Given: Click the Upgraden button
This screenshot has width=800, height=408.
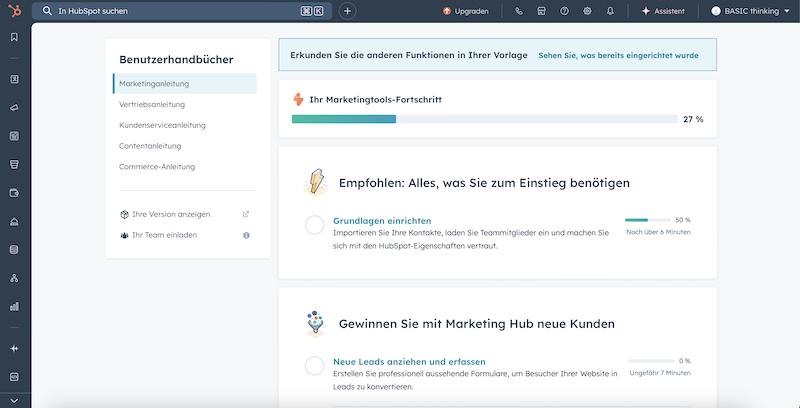Looking at the screenshot, I should 466,11.
